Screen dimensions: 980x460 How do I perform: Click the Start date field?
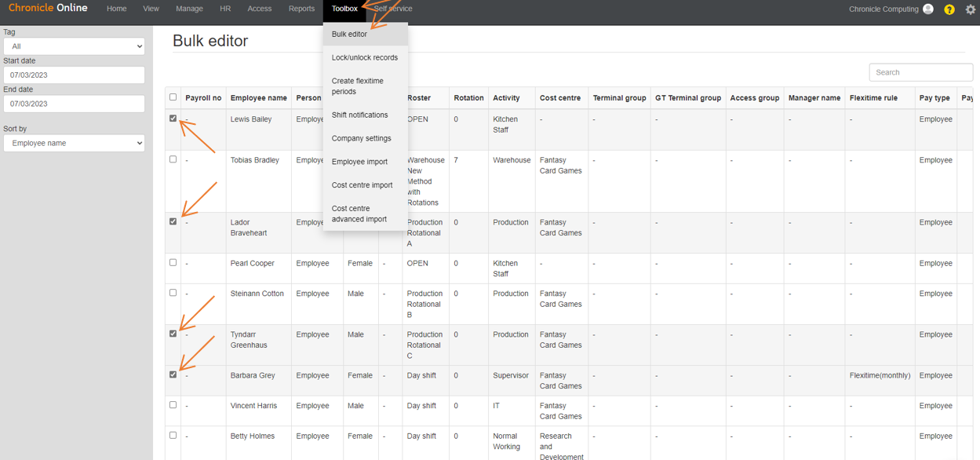(x=74, y=75)
